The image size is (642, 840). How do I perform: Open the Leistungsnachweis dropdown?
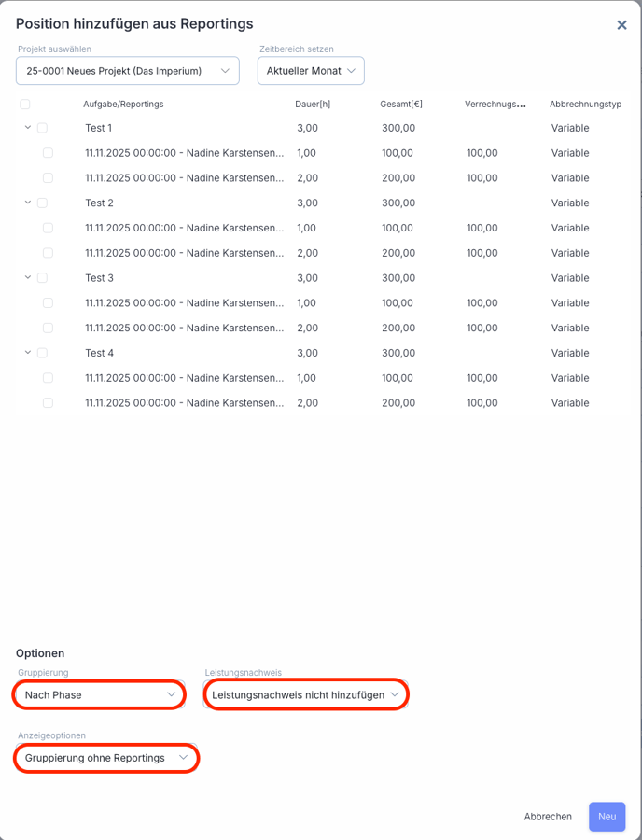pos(306,695)
